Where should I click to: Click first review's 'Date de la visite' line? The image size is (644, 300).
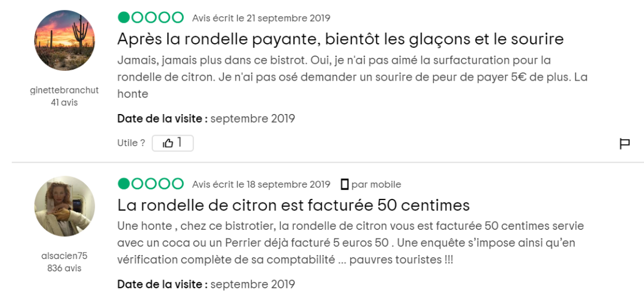click(206, 119)
